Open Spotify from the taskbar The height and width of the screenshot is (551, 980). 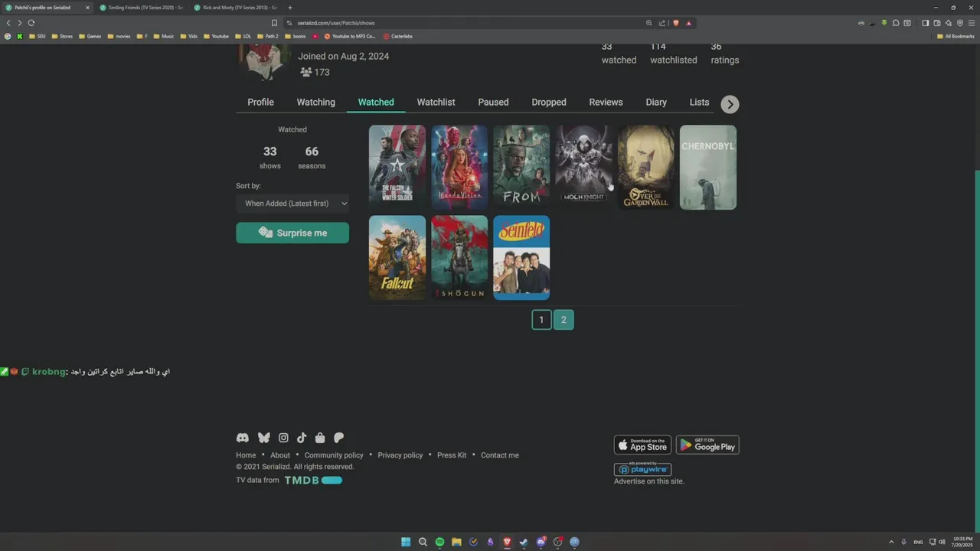[439, 542]
